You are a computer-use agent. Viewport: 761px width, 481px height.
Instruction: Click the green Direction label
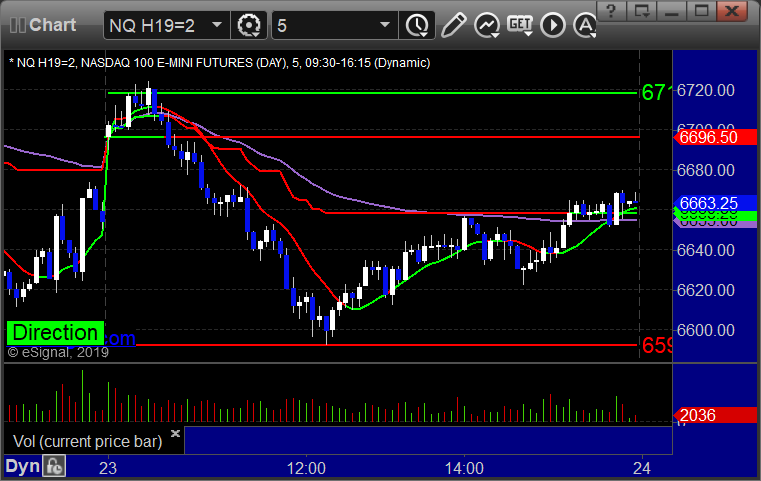(x=55, y=333)
